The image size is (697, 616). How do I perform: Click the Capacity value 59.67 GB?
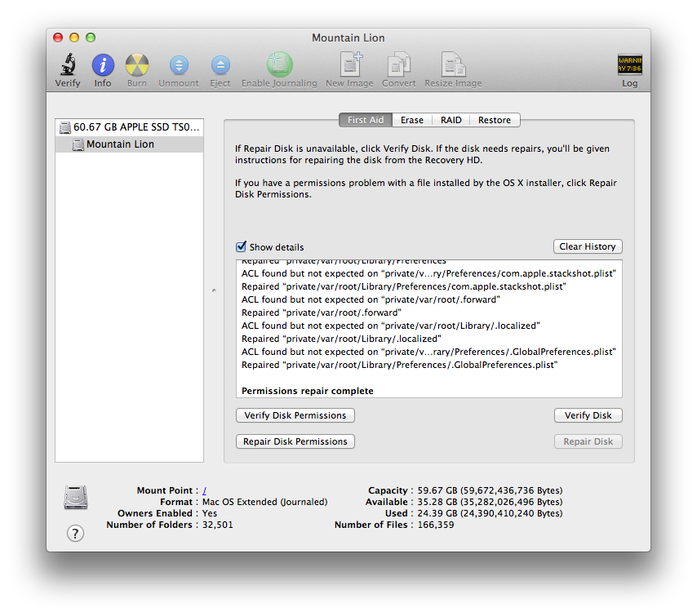point(490,490)
